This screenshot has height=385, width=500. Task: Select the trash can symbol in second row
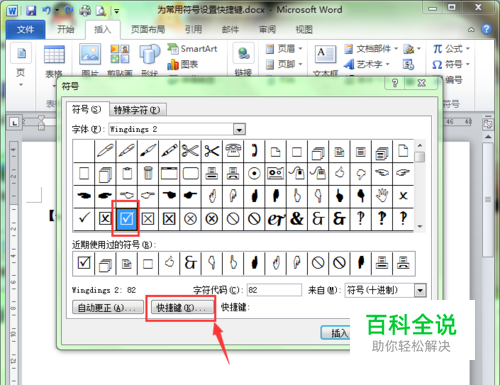point(148,173)
